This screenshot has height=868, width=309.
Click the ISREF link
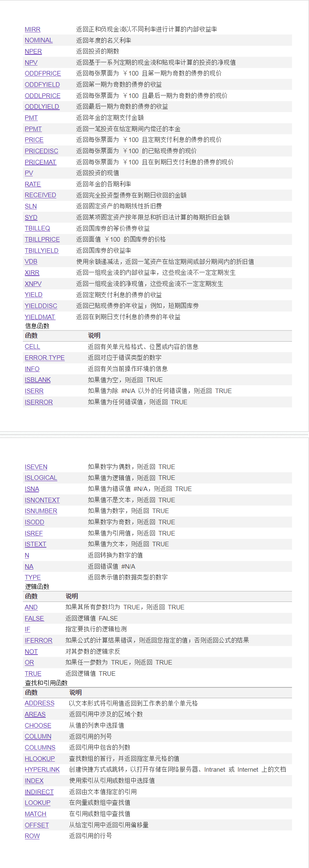pyautogui.click(x=34, y=533)
